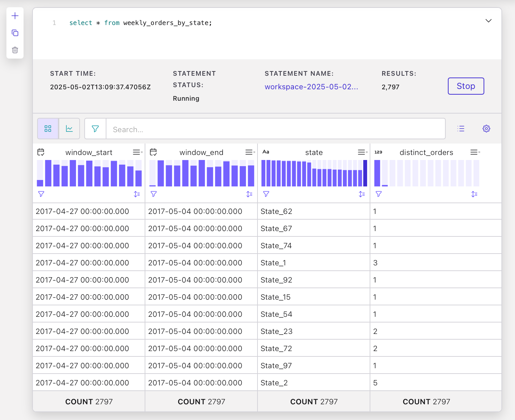Click the list view icon beside search
Viewport: 515px width, 420px height.
461,129
